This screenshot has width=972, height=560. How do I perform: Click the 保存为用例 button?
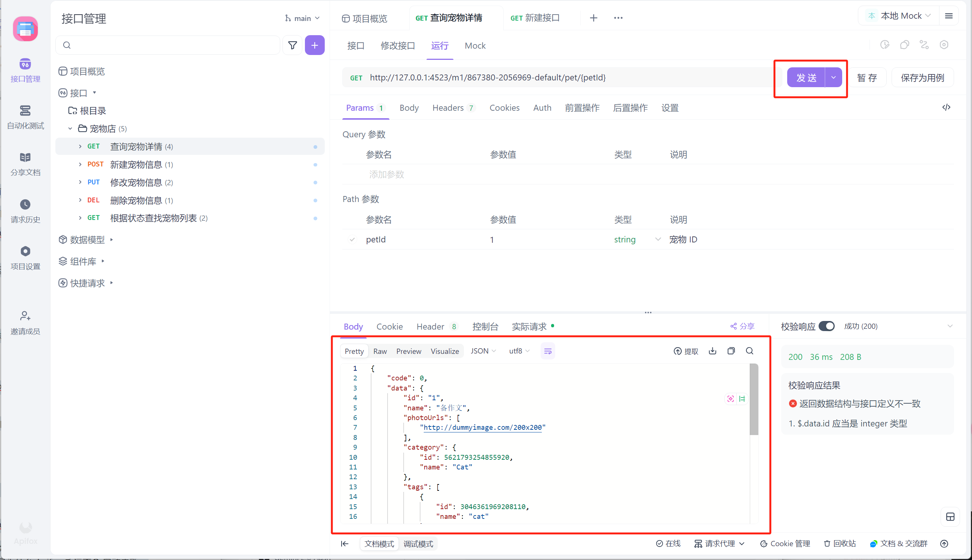tap(922, 78)
